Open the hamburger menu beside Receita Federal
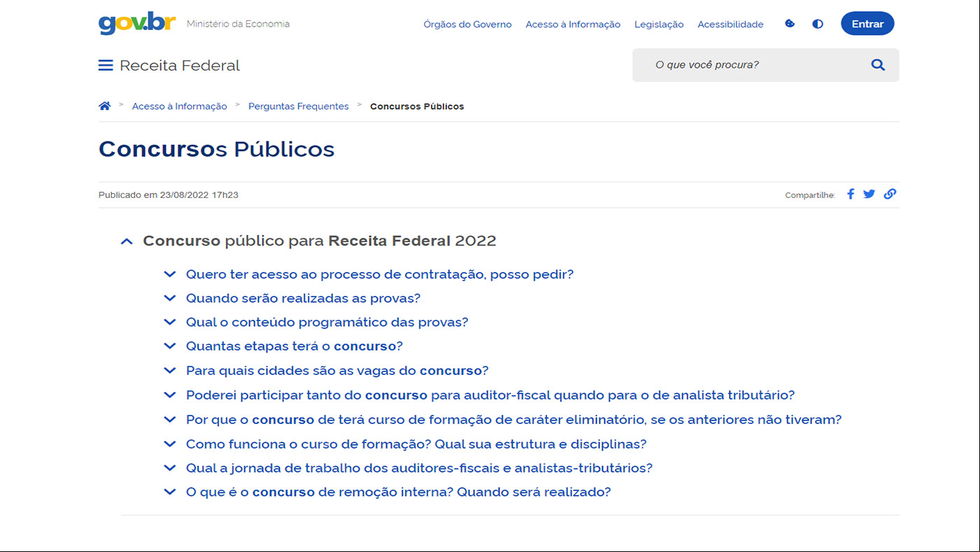Screen dimensions: 980x552 click(x=106, y=65)
